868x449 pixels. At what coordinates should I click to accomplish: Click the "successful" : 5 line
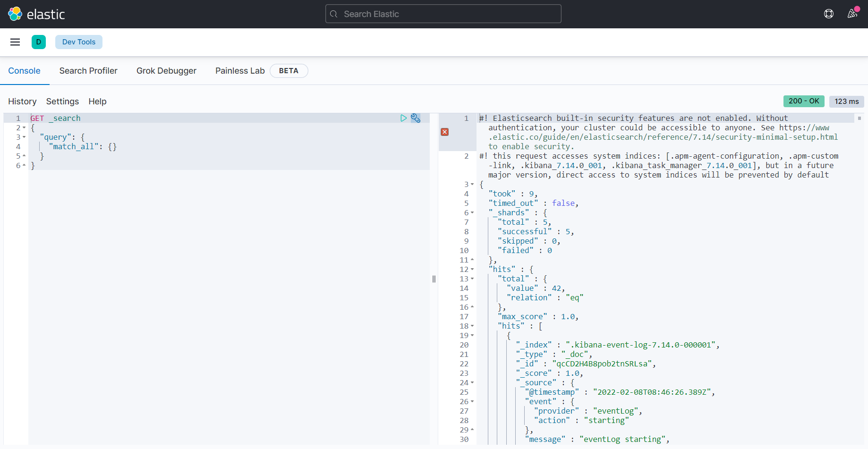(x=536, y=231)
